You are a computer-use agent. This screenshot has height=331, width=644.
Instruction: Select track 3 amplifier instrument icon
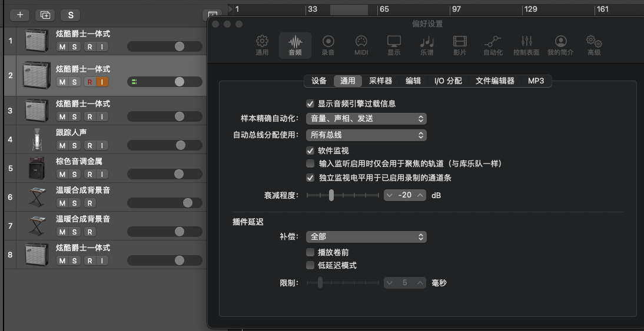click(36, 111)
